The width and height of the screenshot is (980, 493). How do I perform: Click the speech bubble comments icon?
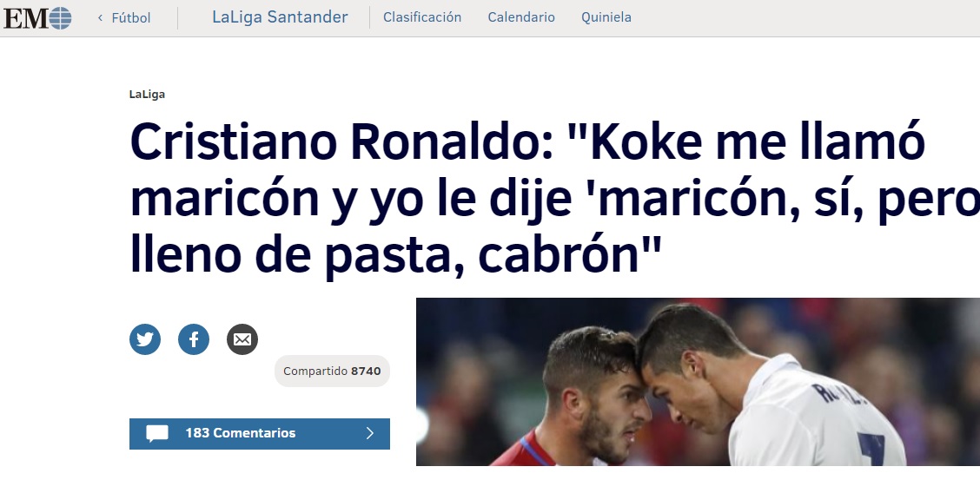click(x=157, y=433)
